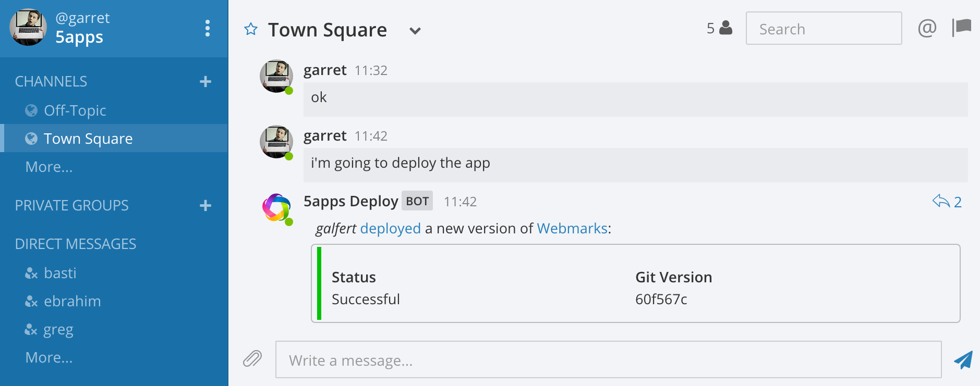Expand the Town Square channel dropdown

coord(415,31)
